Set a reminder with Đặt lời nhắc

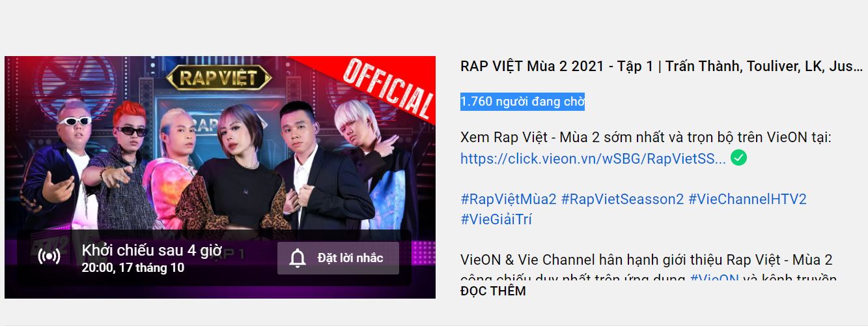click(338, 258)
